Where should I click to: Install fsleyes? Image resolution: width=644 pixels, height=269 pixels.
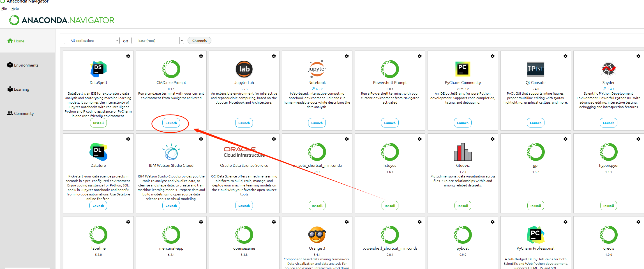(390, 206)
